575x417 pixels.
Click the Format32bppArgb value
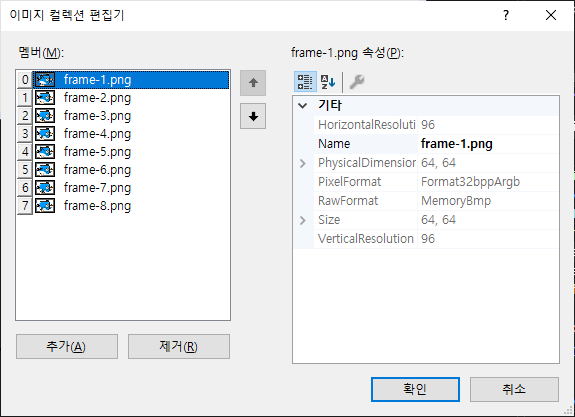(x=470, y=182)
